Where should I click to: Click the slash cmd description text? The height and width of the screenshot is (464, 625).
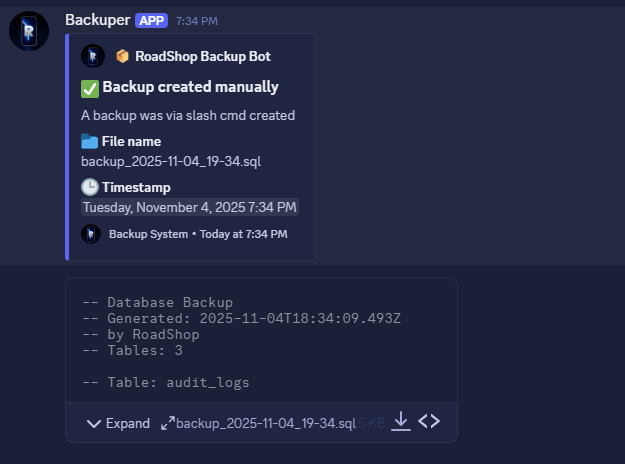pos(188,116)
